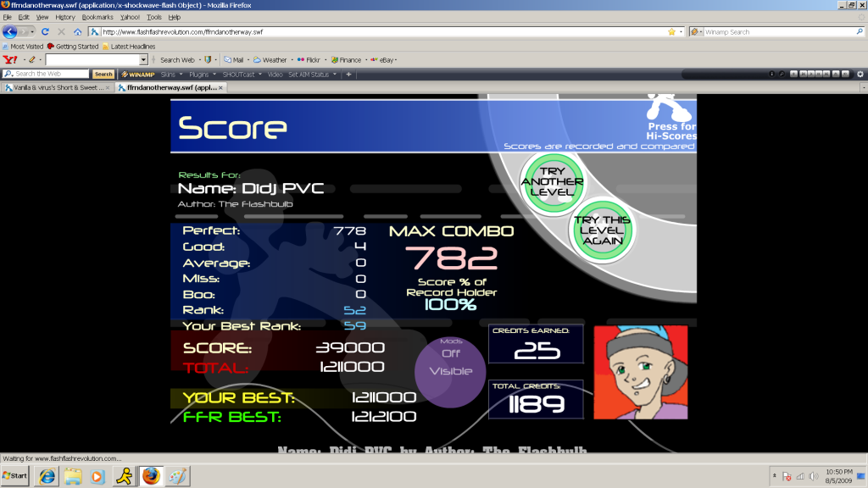Image resolution: width=868 pixels, height=488 pixels.
Task: Open Yahoo Mail from the toolbar
Action: [x=233, y=60]
